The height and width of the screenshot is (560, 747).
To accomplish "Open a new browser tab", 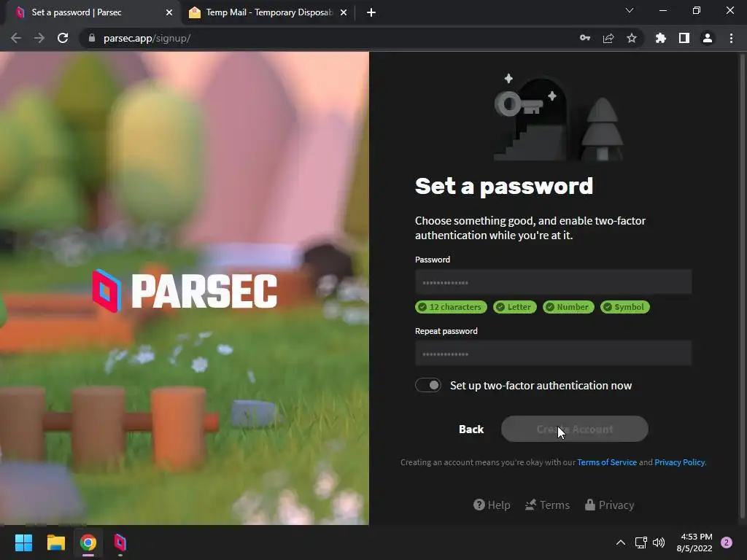I will [371, 12].
